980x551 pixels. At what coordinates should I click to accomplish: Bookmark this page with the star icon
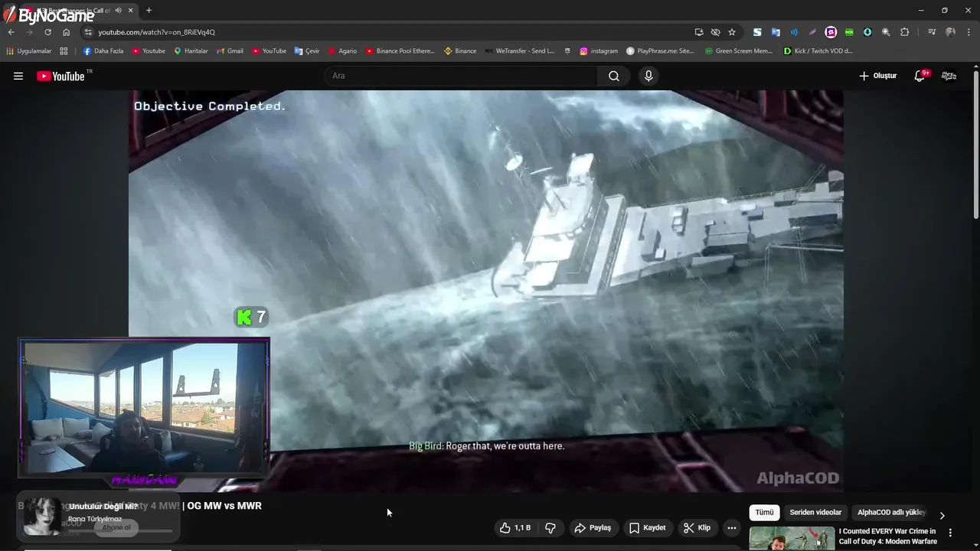[x=732, y=32]
